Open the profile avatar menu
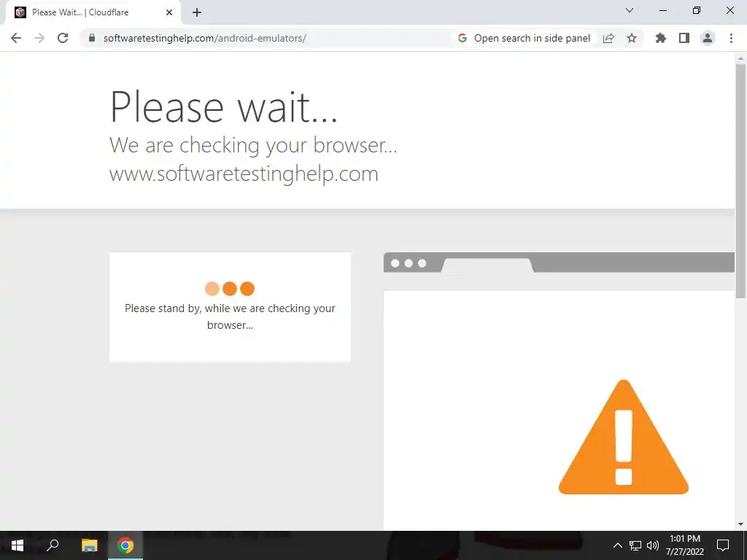 (x=708, y=38)
